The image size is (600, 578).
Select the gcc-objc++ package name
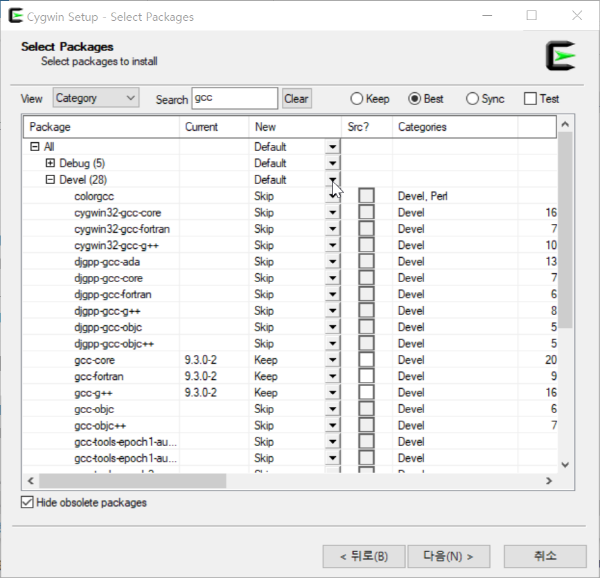(100, 426)
